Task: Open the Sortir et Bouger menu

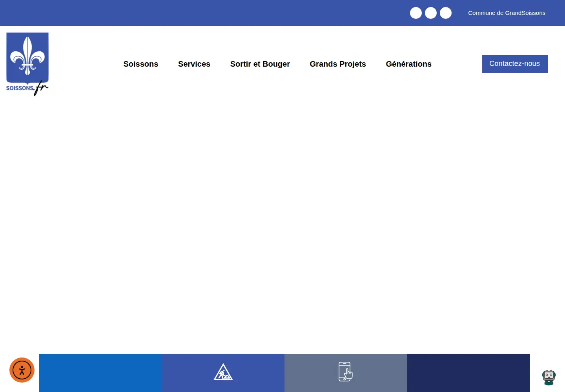Action: pos(260,64)
